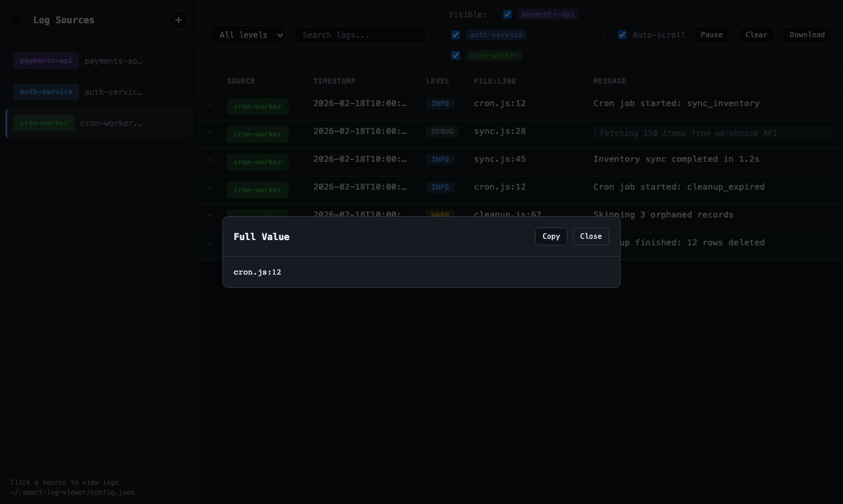Click the Search logs input field

pos(360,34)
